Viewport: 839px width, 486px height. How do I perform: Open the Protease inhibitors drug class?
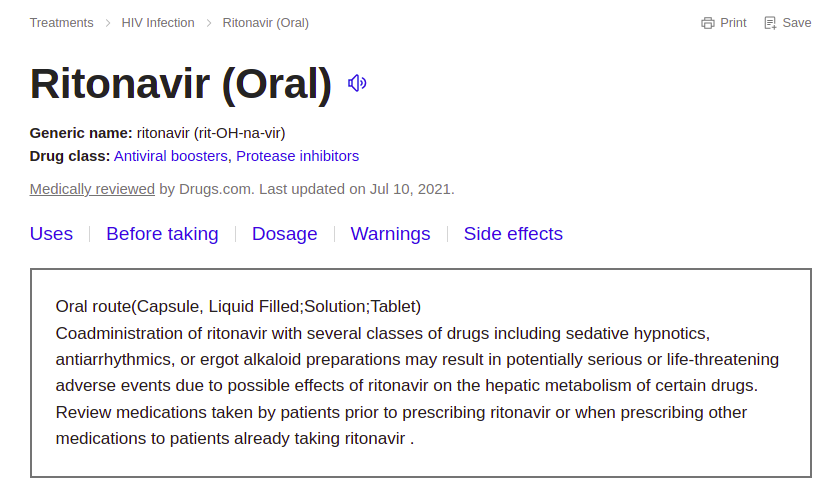(x=298, y=156)
